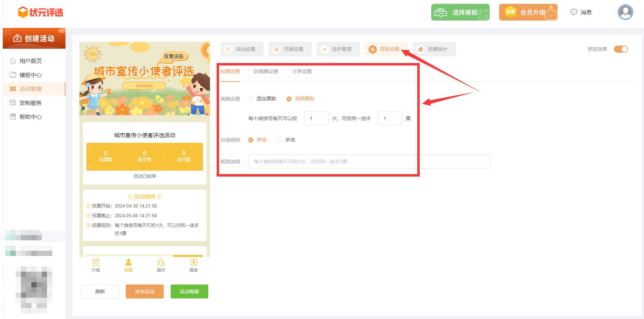644x319 pixels.
Task: Focus the 规则说明 text input field
Action: pyautogui.click(x=369, y=162)
